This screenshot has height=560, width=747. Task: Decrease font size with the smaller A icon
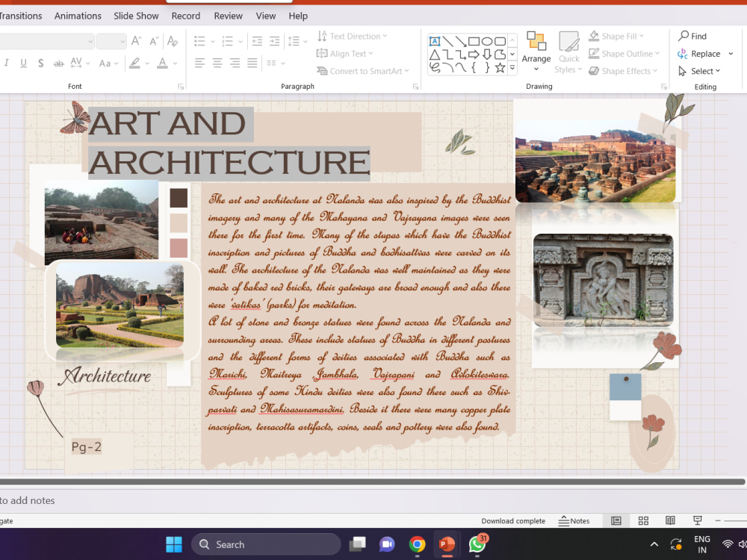(154, 41)
